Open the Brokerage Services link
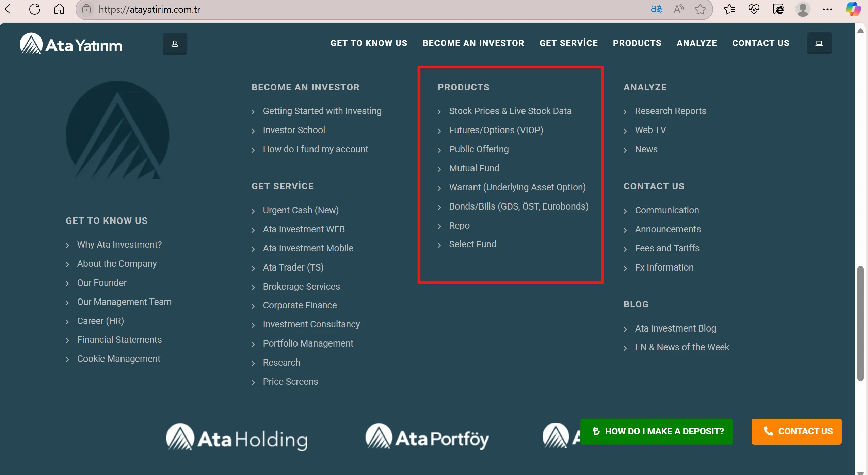 coord(301,287)
